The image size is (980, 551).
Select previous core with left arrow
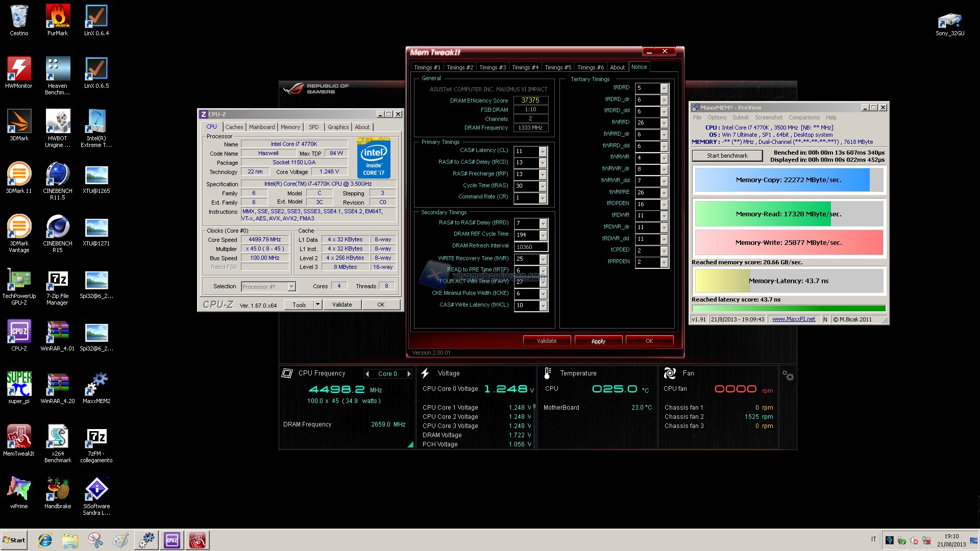point(367,374)
